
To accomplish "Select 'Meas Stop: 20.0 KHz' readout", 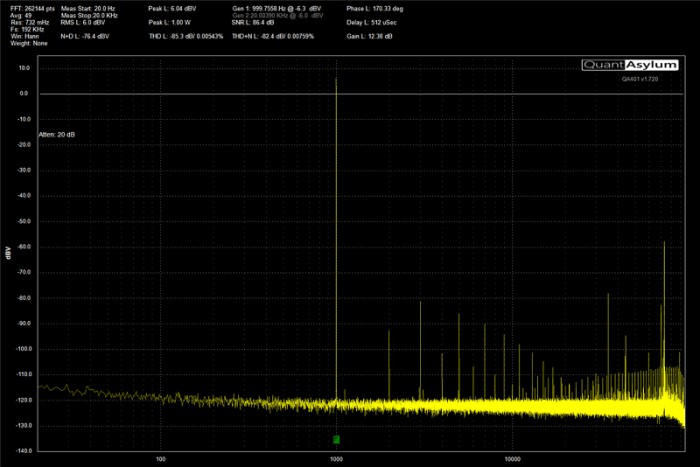I will point(89,16).
